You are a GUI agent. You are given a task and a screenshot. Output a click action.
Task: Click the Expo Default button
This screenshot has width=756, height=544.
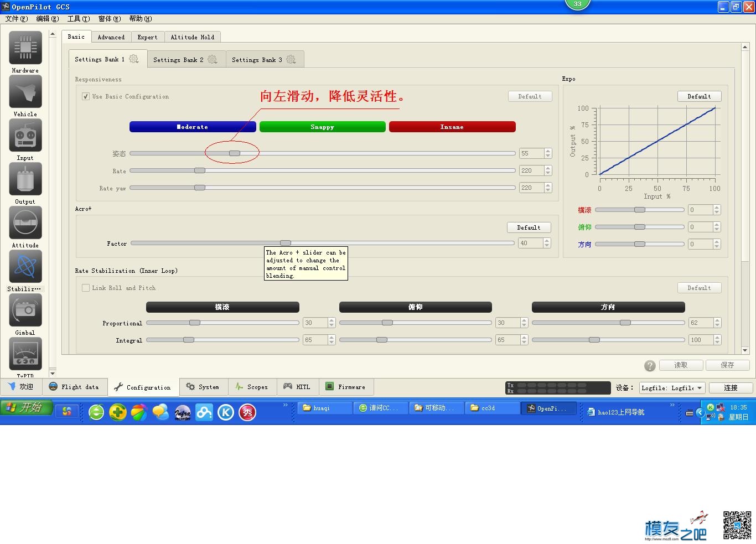(700, 96)
